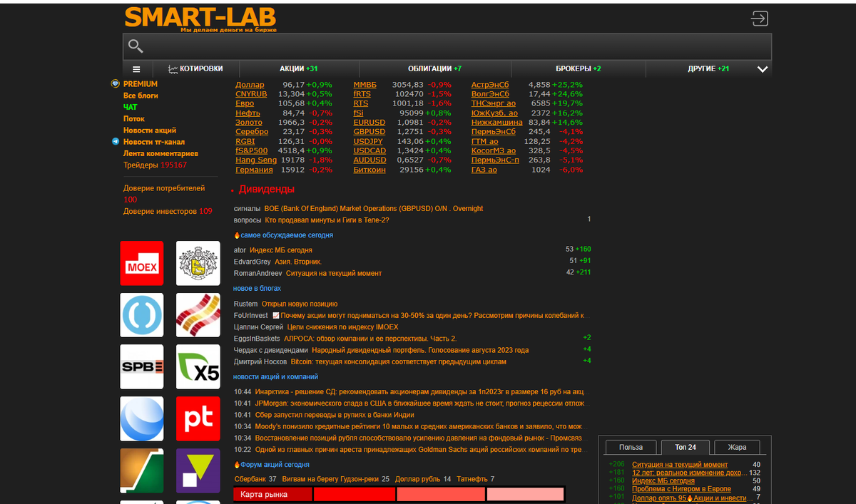
Task: Expand the navigation bar chevron arrow
Action: pyautogui.click(x=763, y=69)
